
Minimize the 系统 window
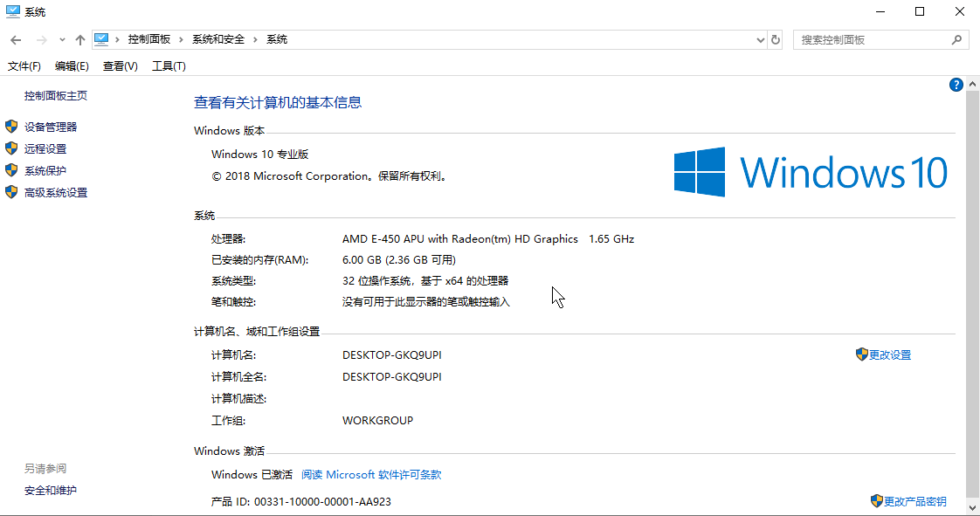click(x=880, y=12)
